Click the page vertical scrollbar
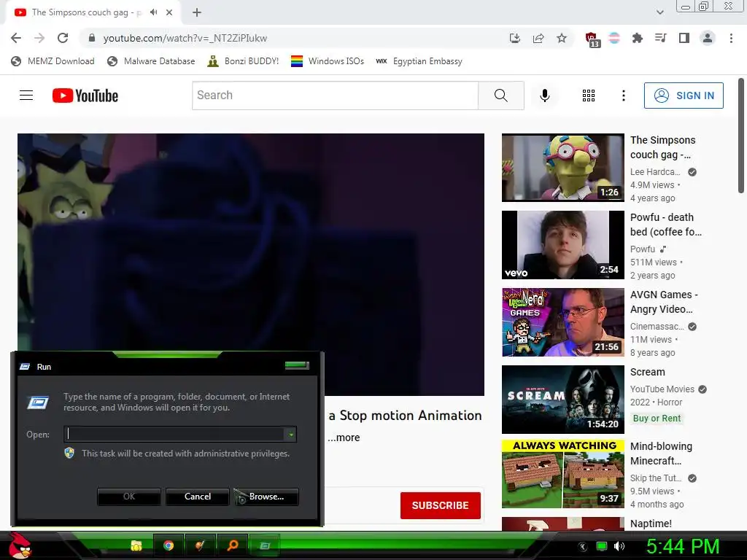 741,136
